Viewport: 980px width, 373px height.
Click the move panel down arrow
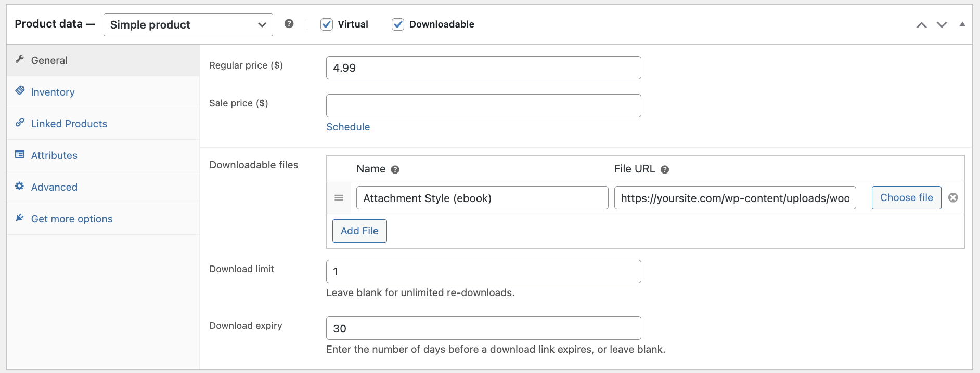[x=942, y=25]
